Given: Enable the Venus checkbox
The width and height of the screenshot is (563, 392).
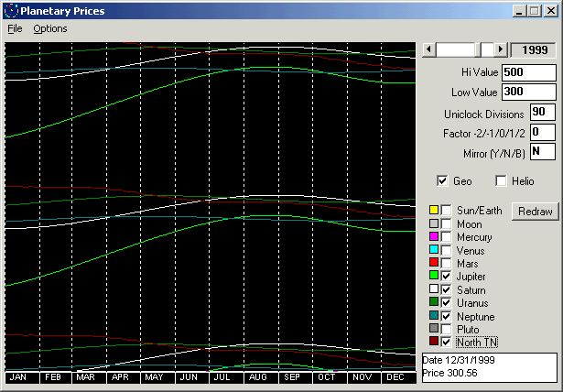Looking at the screenshot, I should 446,250.
